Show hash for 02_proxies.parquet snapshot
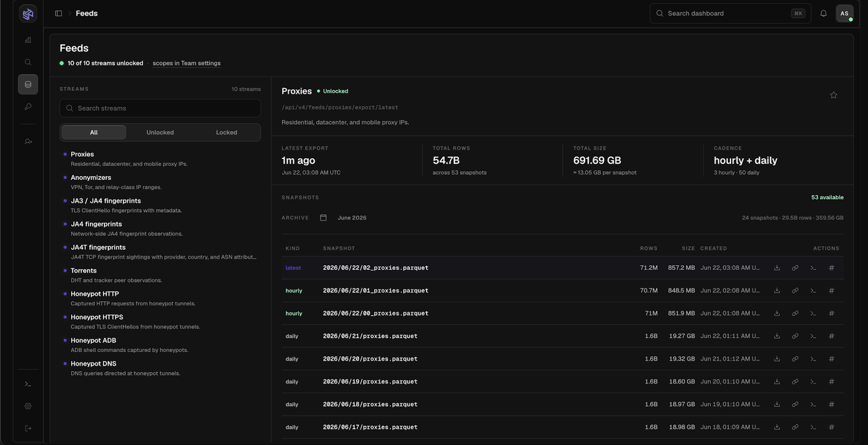Viewport: 868px width, 445px height. pyautogui.click(x=831, y=268)
